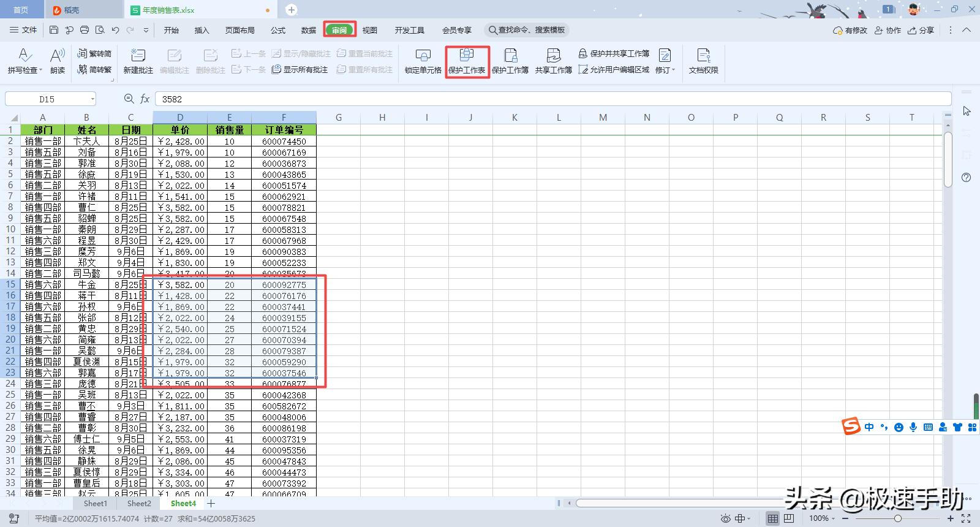Viewport: 980px width, 527px height.
Task: Open the 100% zoom level dropdown
Action: 822,518
